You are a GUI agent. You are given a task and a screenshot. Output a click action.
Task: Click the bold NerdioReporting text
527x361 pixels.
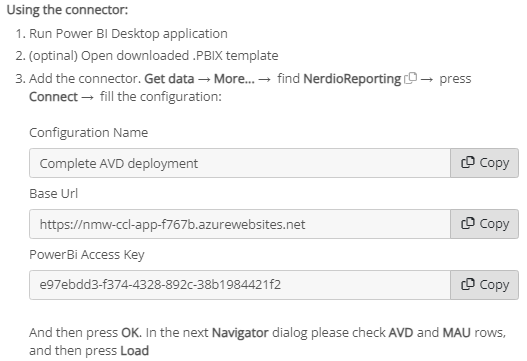[x=352, y=79]
